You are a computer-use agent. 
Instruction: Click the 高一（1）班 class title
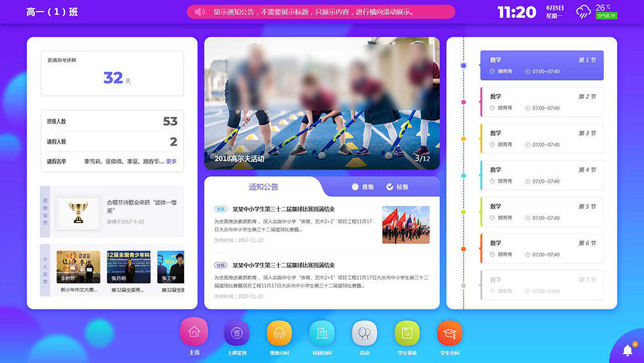click(x=52, y=12)
